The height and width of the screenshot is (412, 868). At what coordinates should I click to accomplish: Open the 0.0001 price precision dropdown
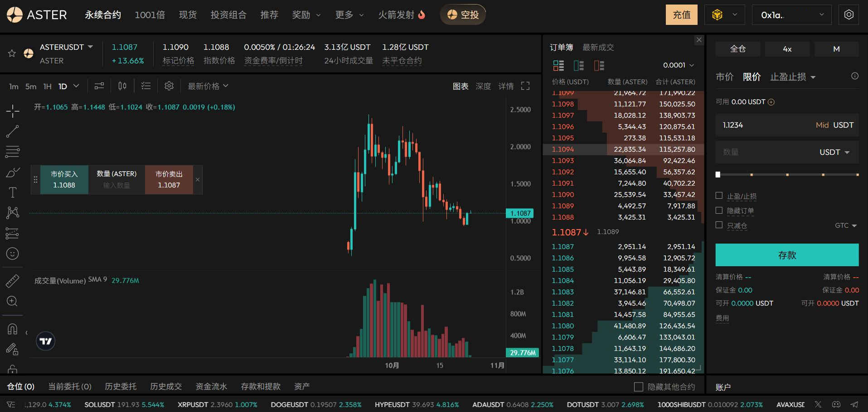tap(678, 65)
